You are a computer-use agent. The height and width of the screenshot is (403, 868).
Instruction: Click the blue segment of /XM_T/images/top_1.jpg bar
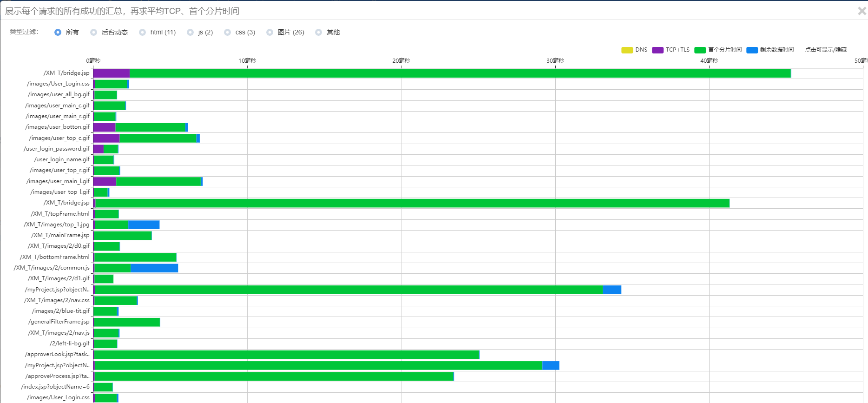(x=144, y=225)
